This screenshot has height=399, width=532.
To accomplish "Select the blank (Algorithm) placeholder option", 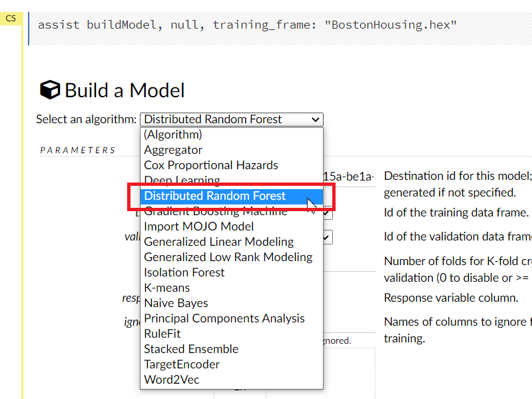I will tap(172, 135).
